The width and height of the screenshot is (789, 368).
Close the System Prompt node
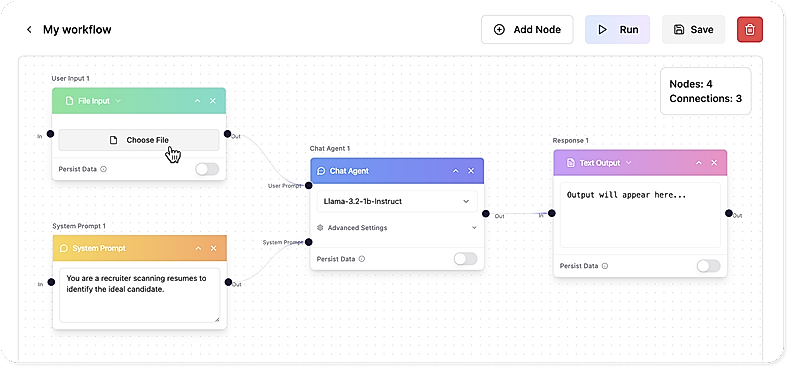(x=213, y=248)
